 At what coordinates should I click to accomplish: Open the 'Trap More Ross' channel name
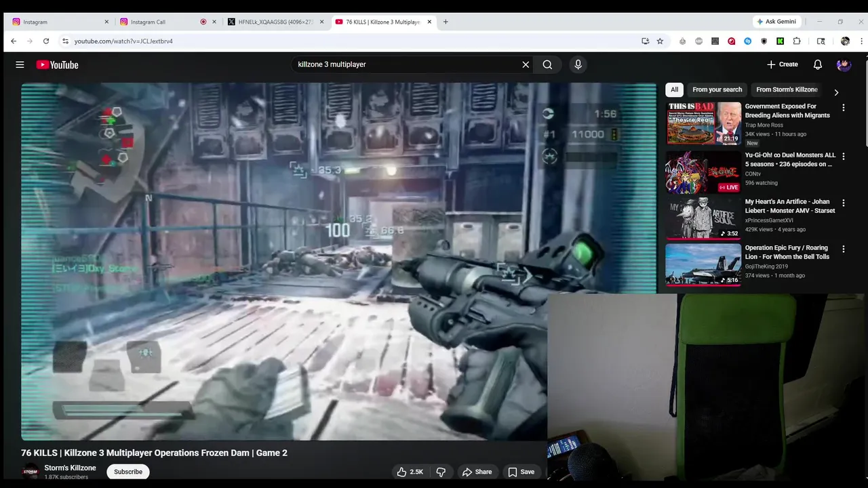(x=764, y=125)
